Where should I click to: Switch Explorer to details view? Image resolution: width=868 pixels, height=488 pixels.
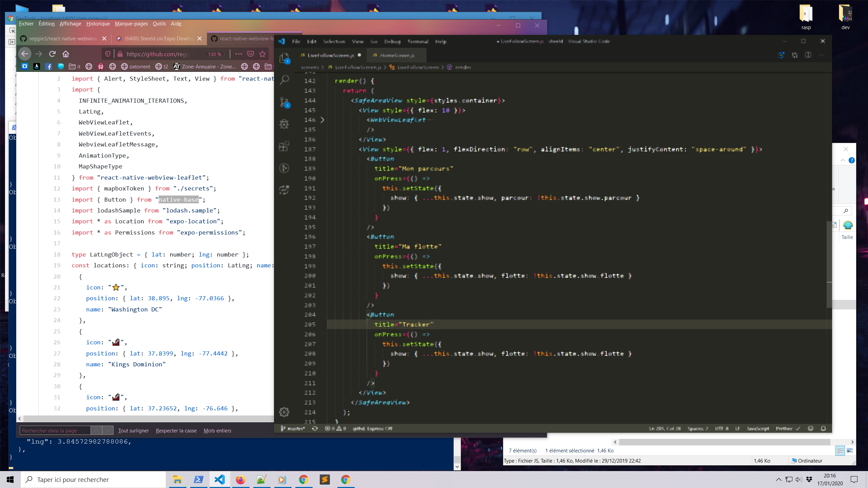tap(840, 450)
